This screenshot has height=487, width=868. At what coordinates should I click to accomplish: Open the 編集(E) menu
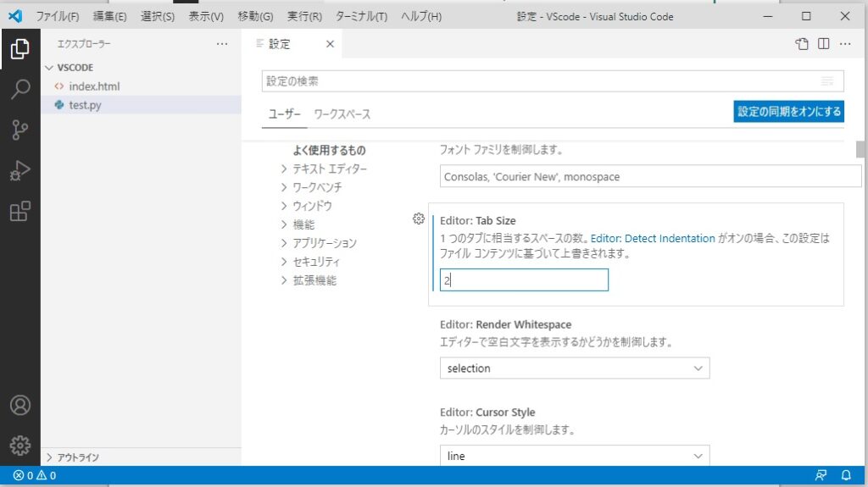109,16
